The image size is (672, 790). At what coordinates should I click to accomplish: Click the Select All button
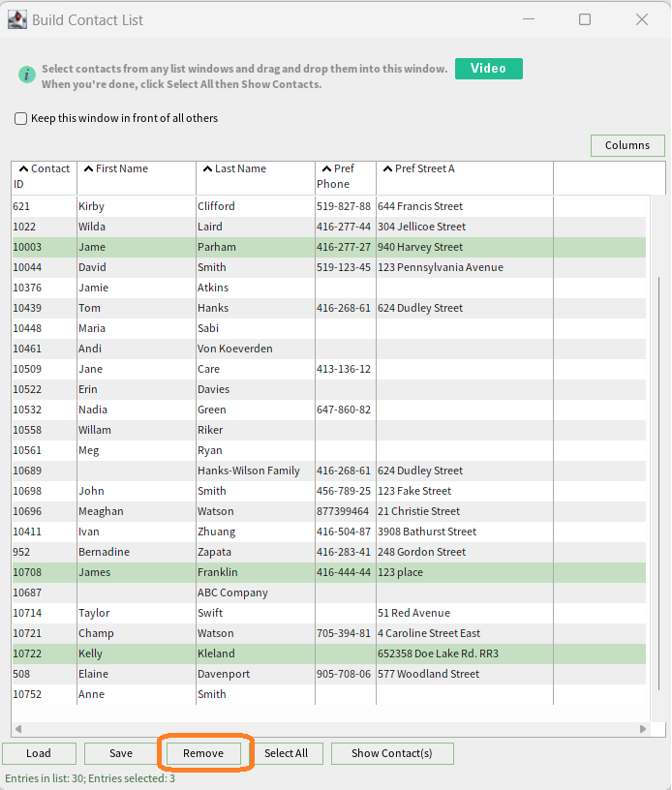pyautogui.click(x=286, y=753)
